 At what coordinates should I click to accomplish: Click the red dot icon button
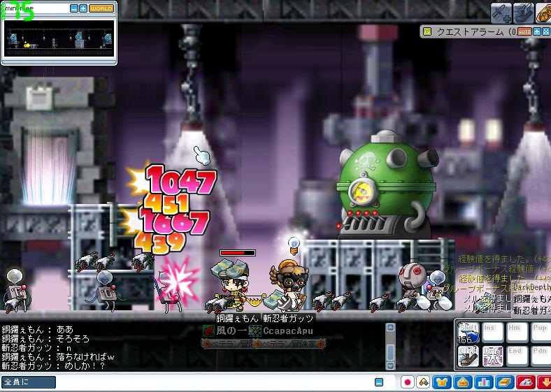[x=408, y=382]
